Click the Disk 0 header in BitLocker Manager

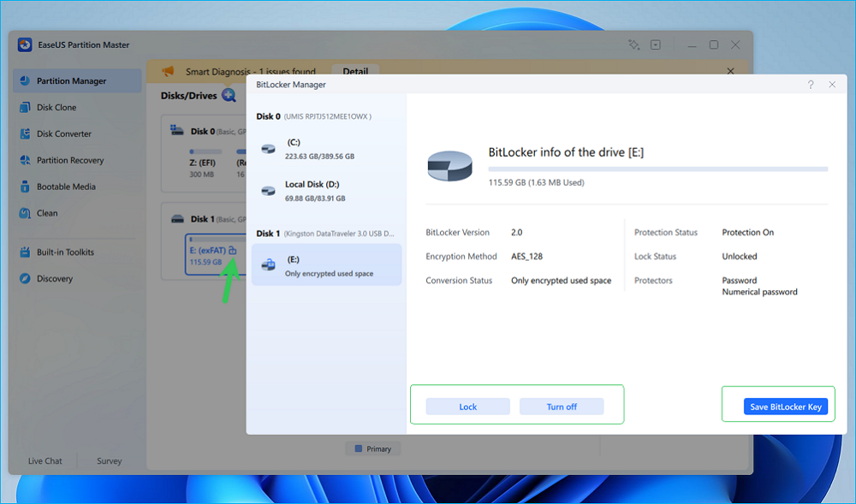pyautogui.click(x=314, y=116)
